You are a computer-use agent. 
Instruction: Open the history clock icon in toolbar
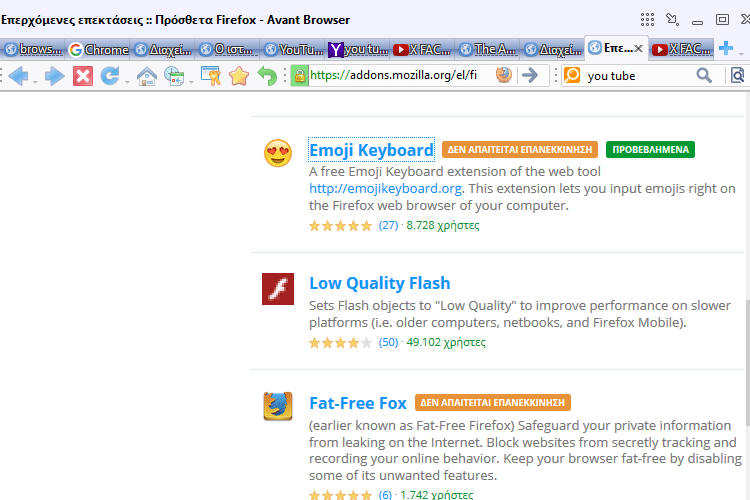[174, 76]
